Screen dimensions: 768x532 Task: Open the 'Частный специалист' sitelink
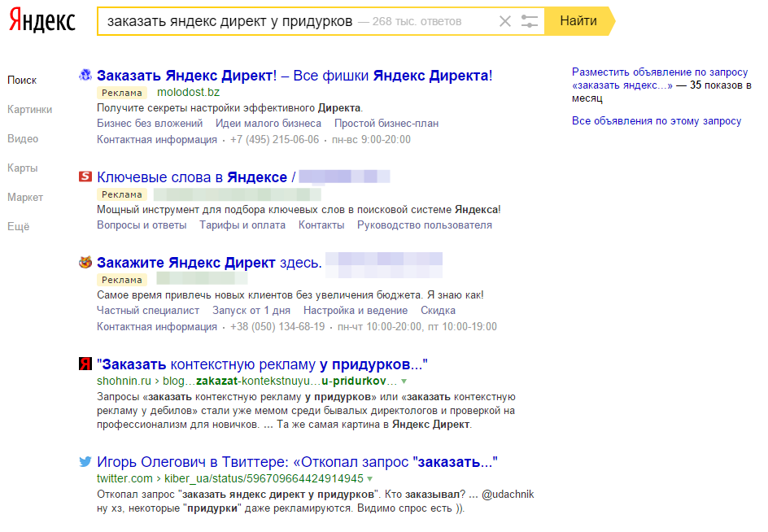[x=148, y=311]
